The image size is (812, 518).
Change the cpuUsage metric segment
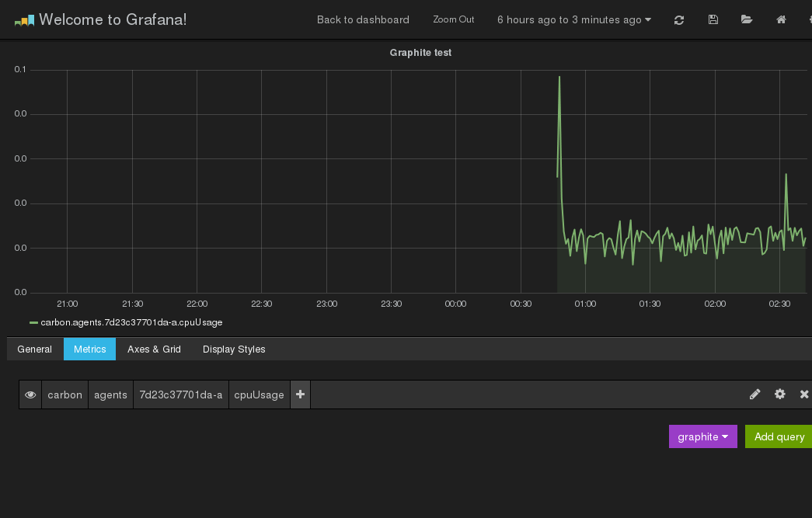coord(259,395)
